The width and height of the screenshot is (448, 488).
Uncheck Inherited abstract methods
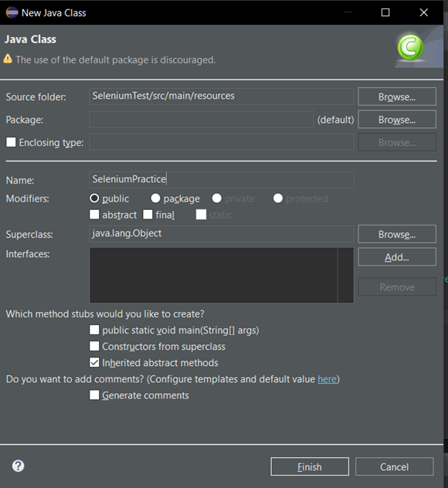[94, 362]
